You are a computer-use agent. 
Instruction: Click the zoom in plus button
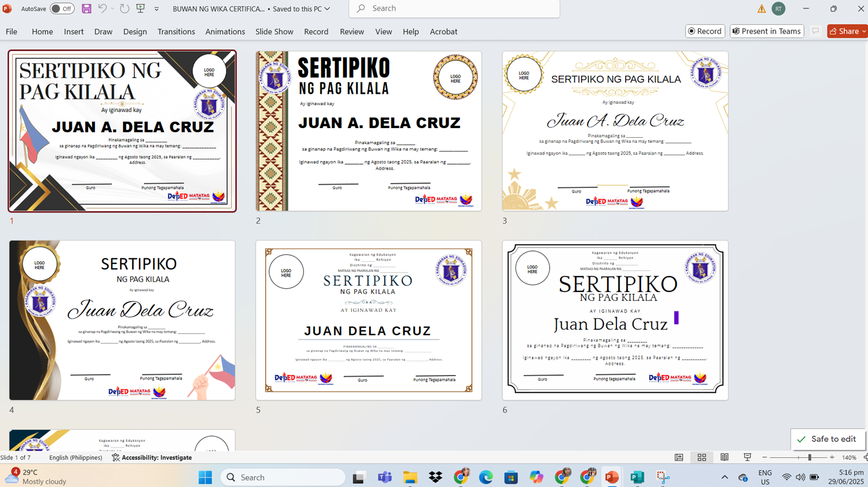coord(832,457)
